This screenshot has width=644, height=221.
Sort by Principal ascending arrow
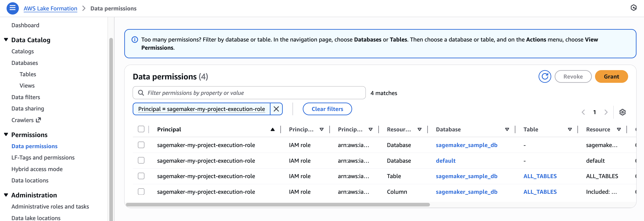273,129
